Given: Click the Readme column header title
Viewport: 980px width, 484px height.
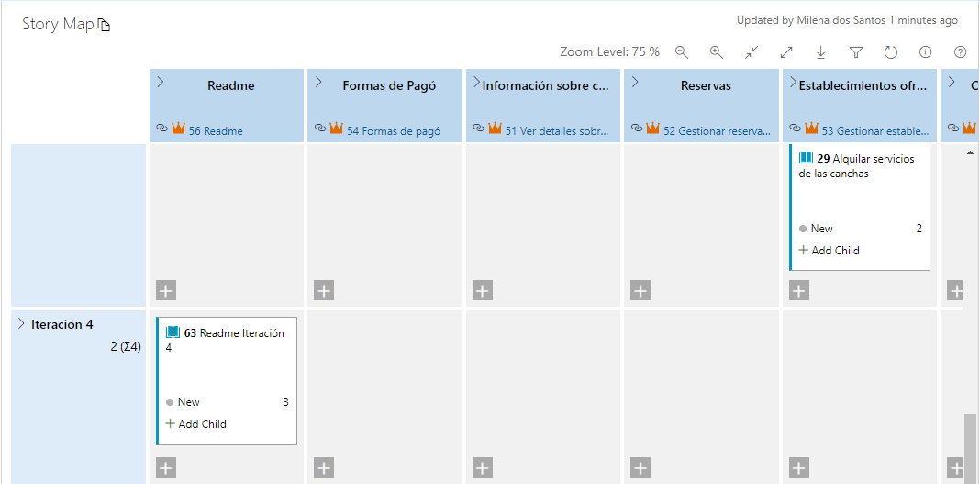Looking at the screenshot, I should (x=230, y=85).
